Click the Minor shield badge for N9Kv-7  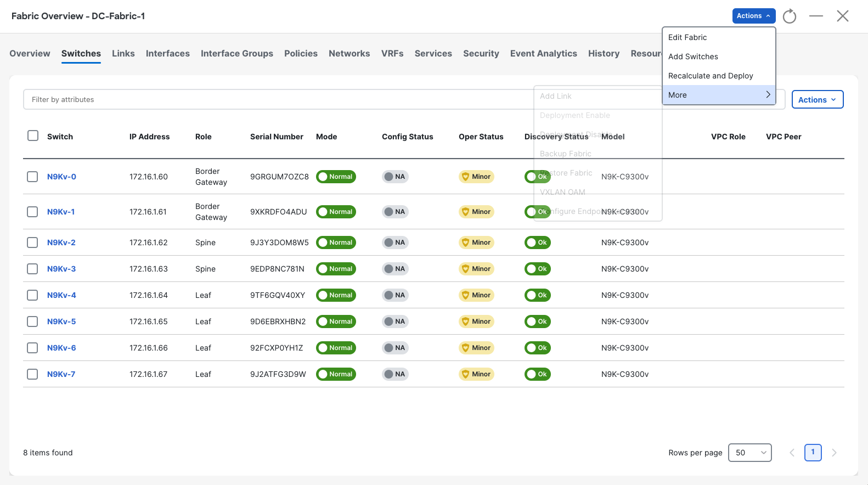(476, 374)
